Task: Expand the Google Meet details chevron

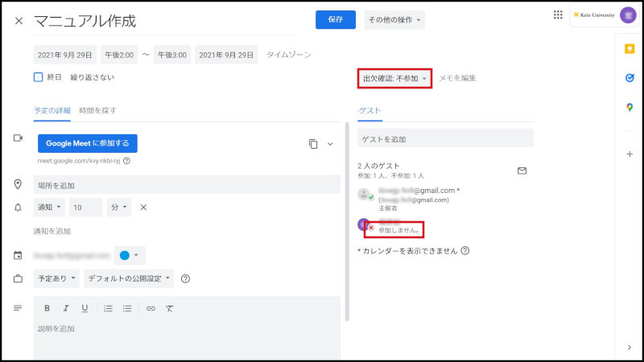Action: (330, 144)
